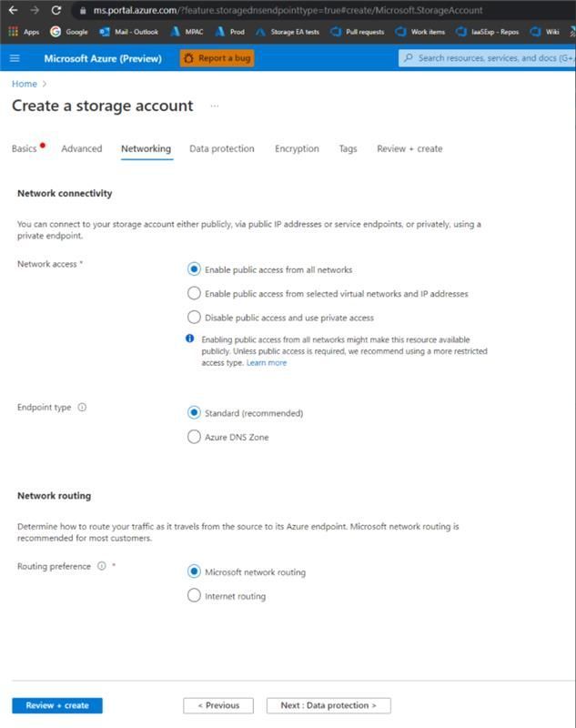Select the Azure DNS Zone endpoint type
Viewport: 576px width, 728px height.
194,437
